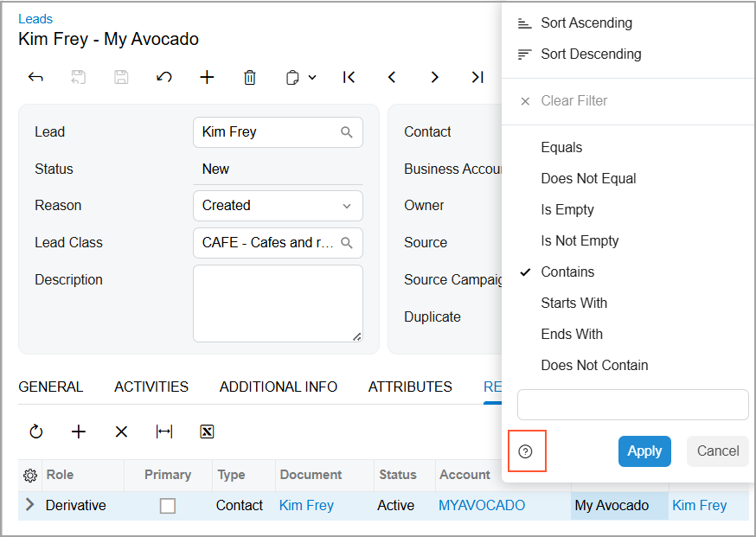Refresh the relations grid
This screenshot has height=537, width=756.
pos(35,432)
